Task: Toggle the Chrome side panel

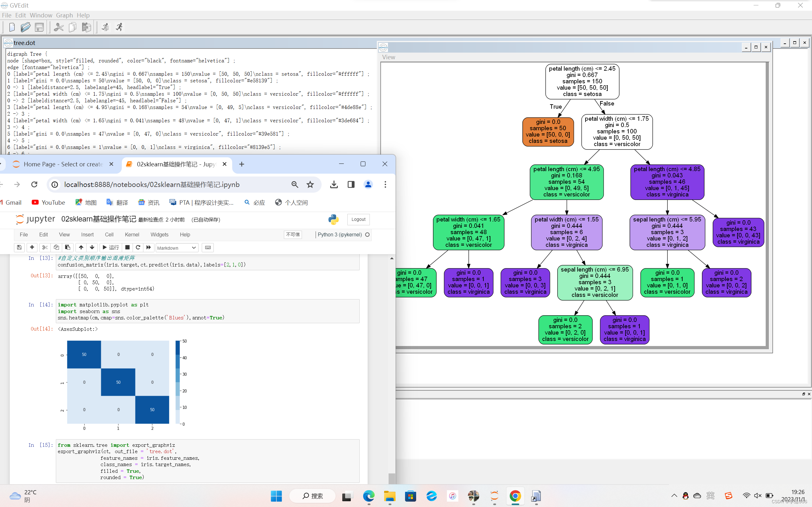Action: point(351,184)
